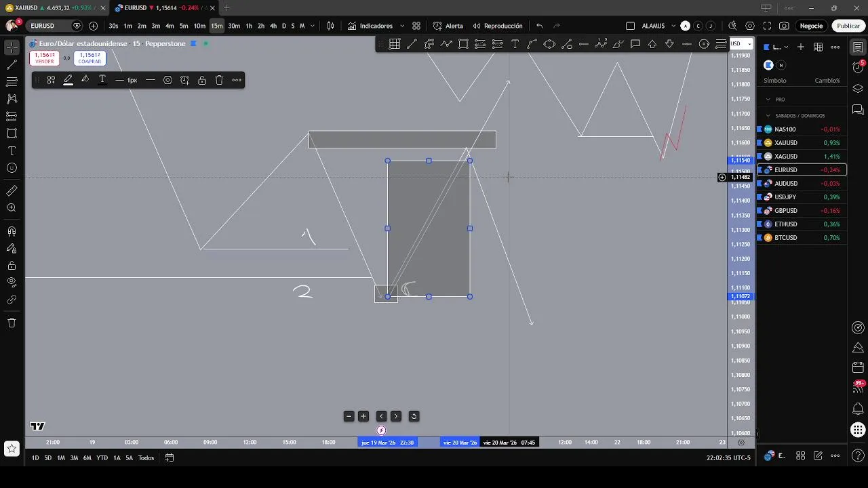The height and width of the screenshot is (488, 868).
Task: Change fill color with bucket icon
Action: coord(85,80)
